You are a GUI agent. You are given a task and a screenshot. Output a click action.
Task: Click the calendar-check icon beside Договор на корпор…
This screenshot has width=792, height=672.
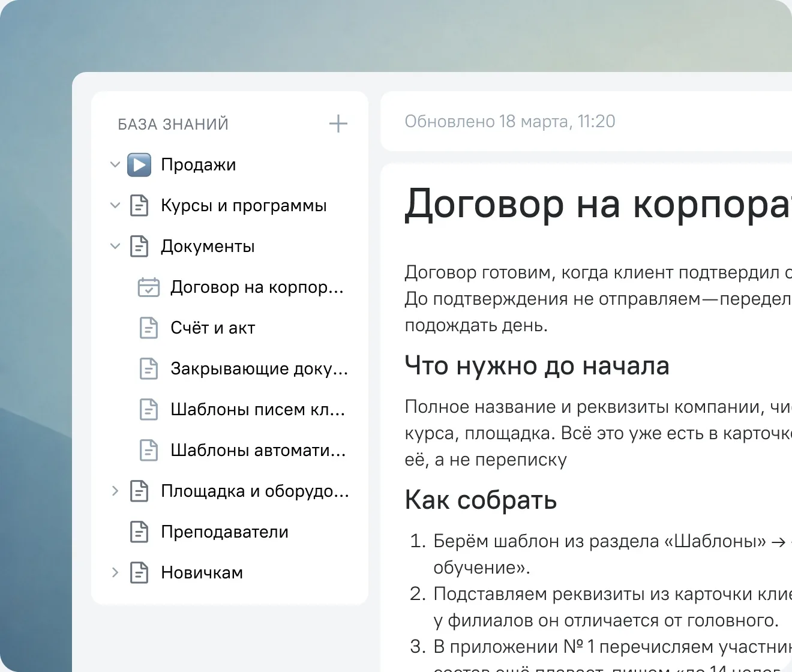point(149,287)
